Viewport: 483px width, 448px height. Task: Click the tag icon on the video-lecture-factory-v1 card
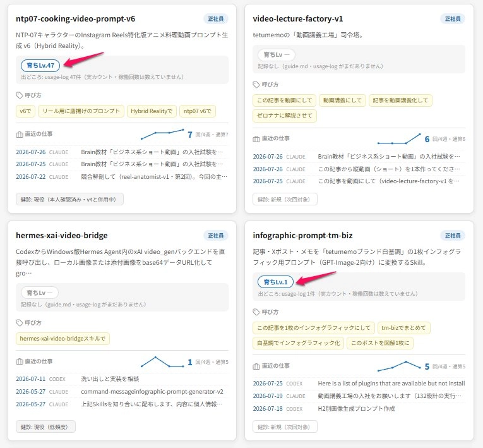[x=256, y=85]
